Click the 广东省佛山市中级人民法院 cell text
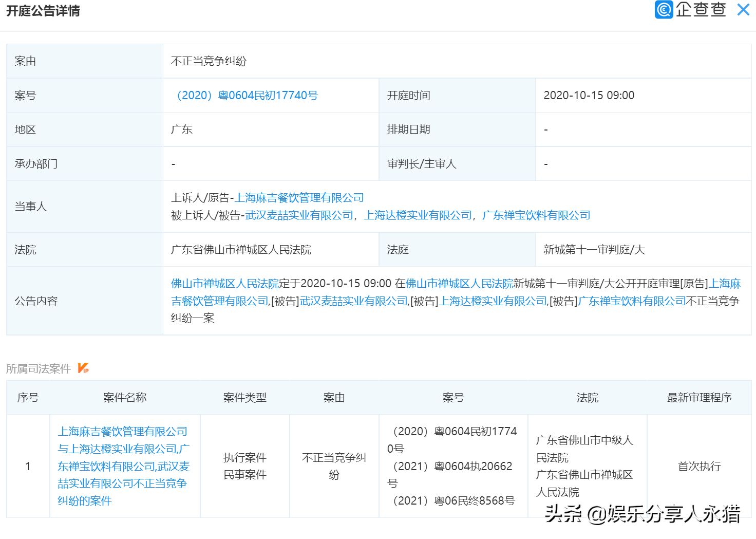The height and width of the screenshot is (539, 756). click(584, 449)
